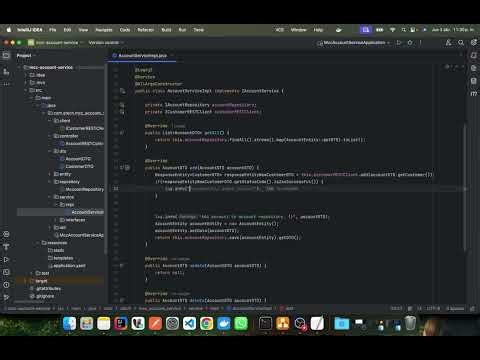Open the Project view selector dropdown

(x=26, y=55)
